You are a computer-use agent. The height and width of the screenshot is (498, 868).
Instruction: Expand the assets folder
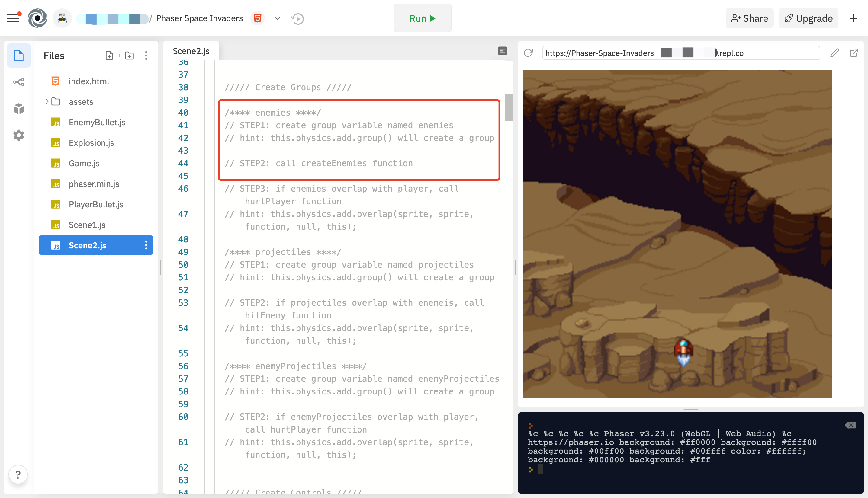[x=47, y=102]
